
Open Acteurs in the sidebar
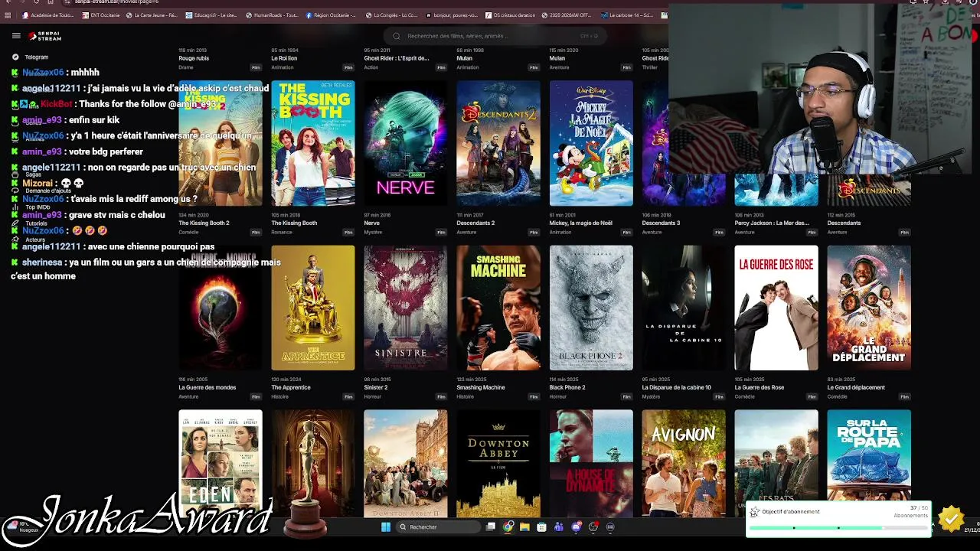29,240
